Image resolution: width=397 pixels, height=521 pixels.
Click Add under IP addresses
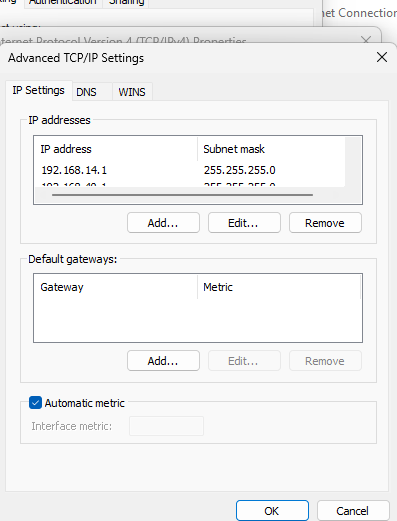pos(163,223)
